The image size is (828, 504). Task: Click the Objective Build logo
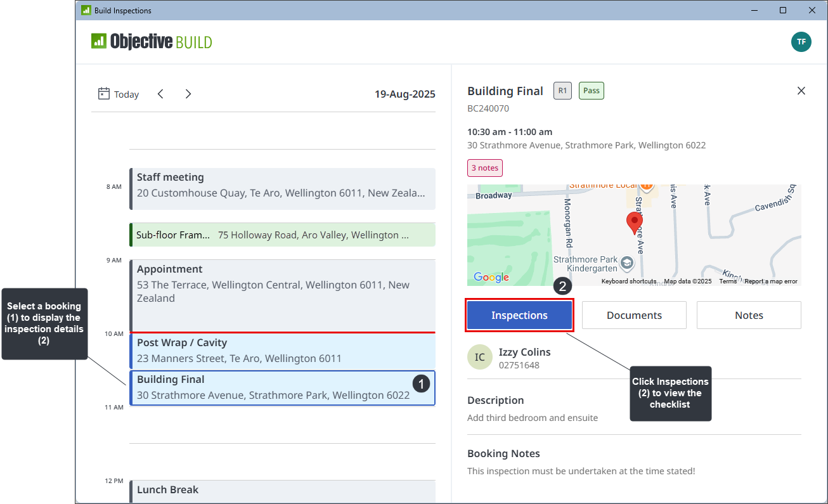pos(152,42)
